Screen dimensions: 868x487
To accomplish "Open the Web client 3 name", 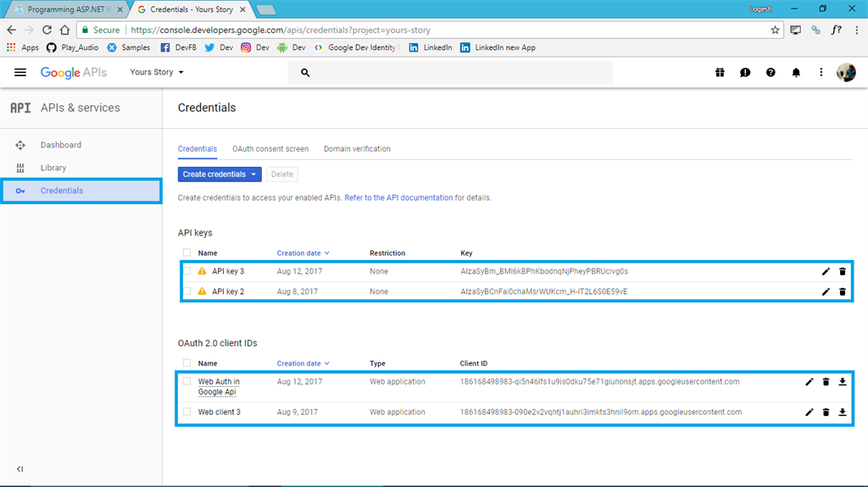I will (220, 412).
